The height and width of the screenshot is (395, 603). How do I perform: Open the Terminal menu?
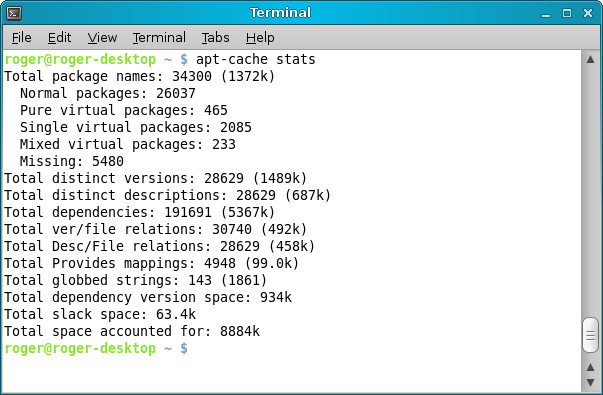click(159, 38)
